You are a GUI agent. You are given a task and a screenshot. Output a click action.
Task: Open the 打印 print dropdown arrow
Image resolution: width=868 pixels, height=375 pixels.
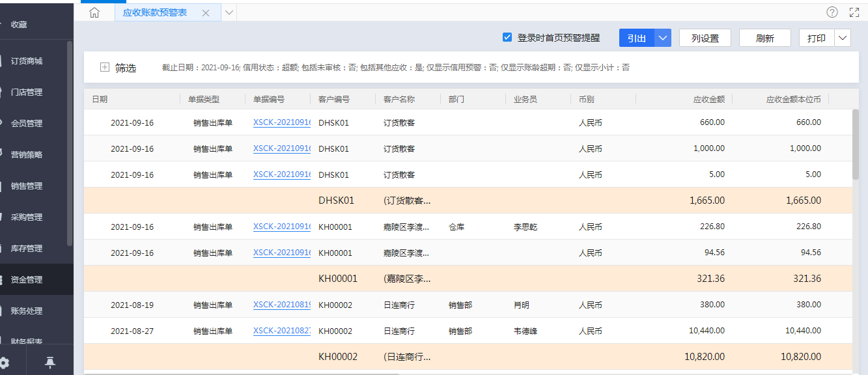coord(843,38)
